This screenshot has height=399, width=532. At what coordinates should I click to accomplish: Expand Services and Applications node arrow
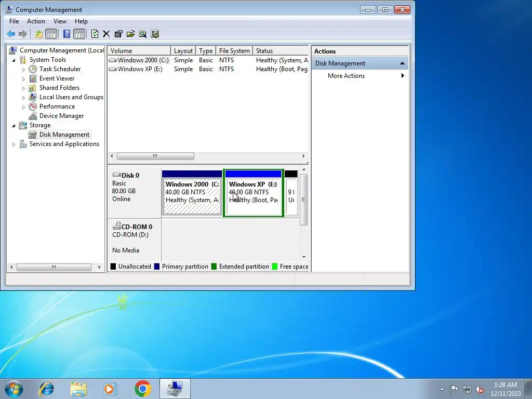(x=14, y=144)
